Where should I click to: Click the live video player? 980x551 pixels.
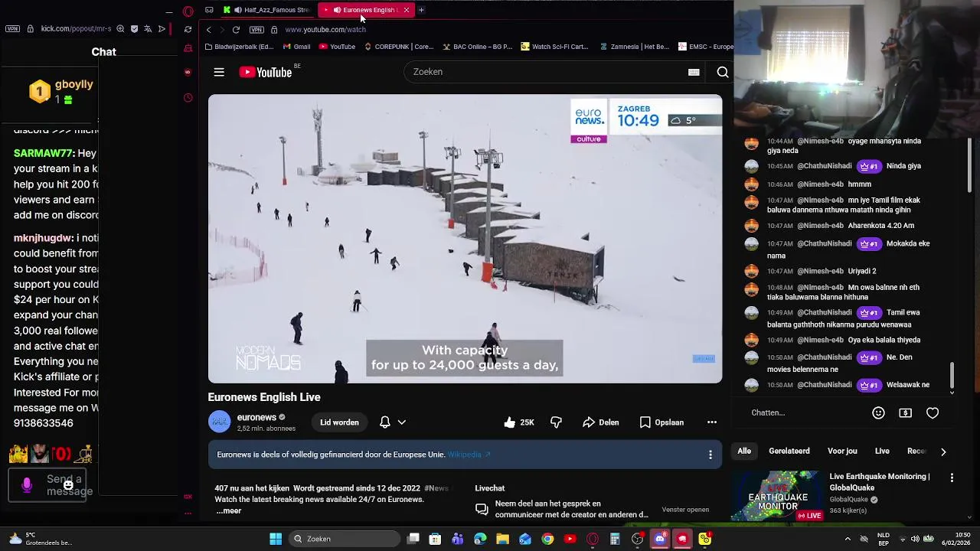coord(465,239)
